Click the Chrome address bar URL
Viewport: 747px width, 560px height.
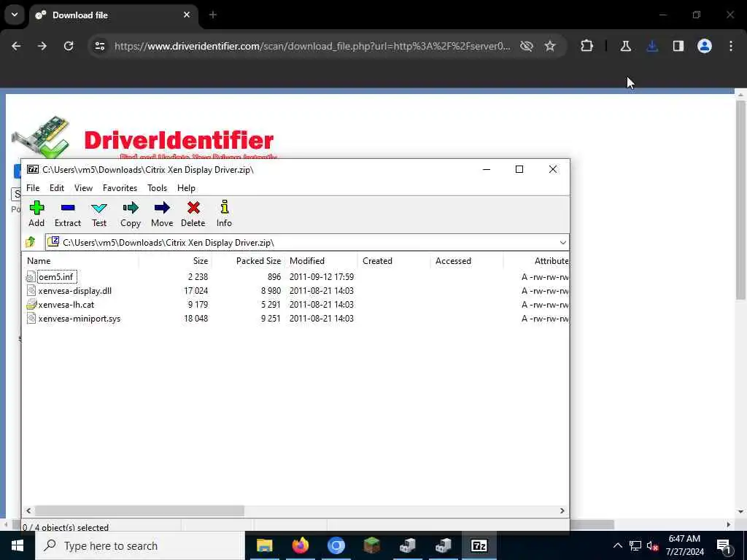pyautogui.click(x=312, y=46)
